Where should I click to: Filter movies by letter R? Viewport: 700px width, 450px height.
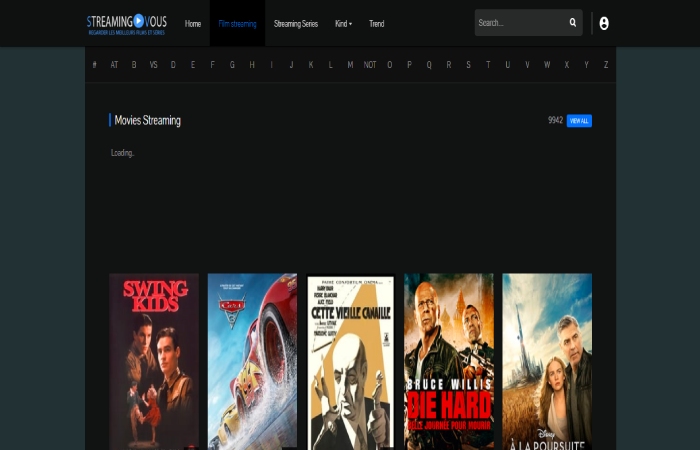click(x=449, y=65)
